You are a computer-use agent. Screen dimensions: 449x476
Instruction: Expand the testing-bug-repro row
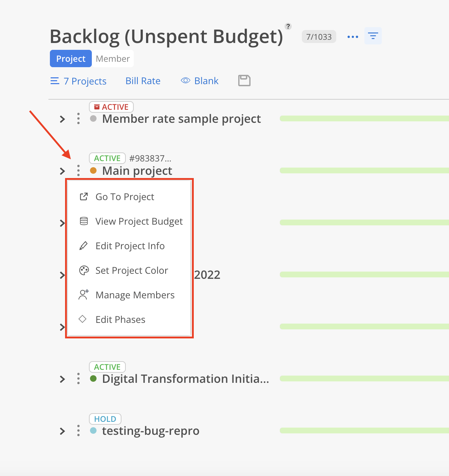[63, 431]
